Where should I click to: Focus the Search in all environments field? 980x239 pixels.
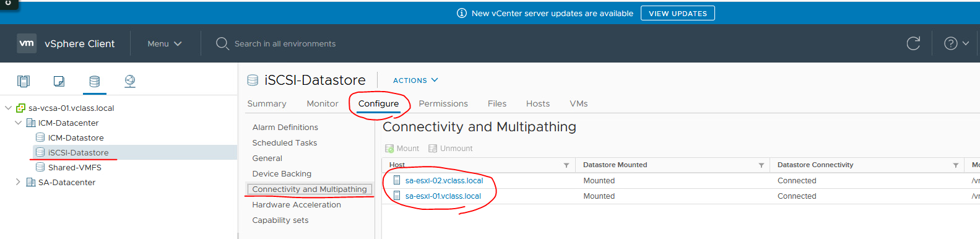[285, 43]
